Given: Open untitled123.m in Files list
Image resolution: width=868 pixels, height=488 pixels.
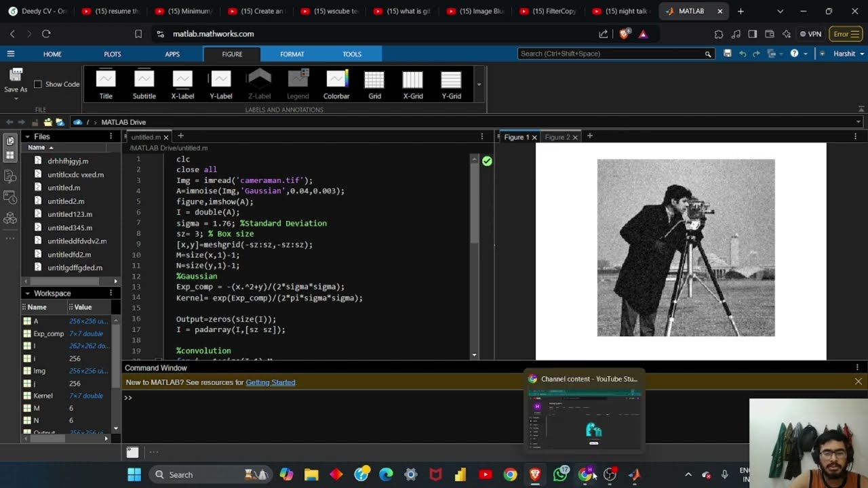Looking at the screenshot, I should click(x=70, y=214).
